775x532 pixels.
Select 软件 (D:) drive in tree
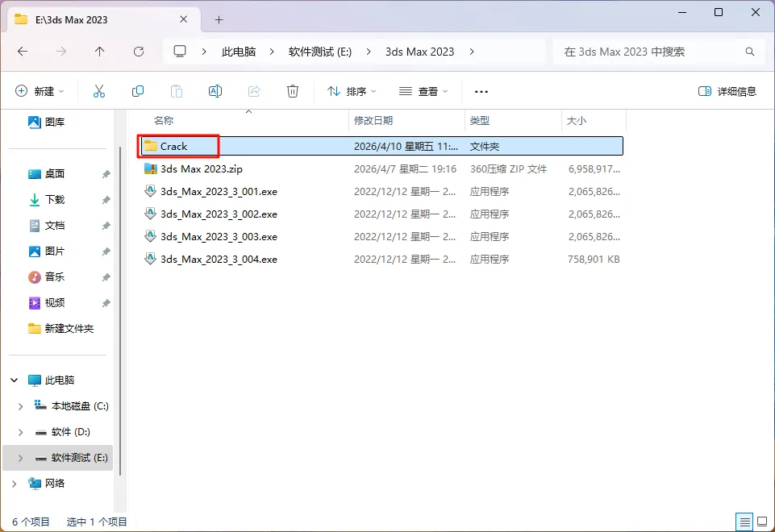point(62,432)
